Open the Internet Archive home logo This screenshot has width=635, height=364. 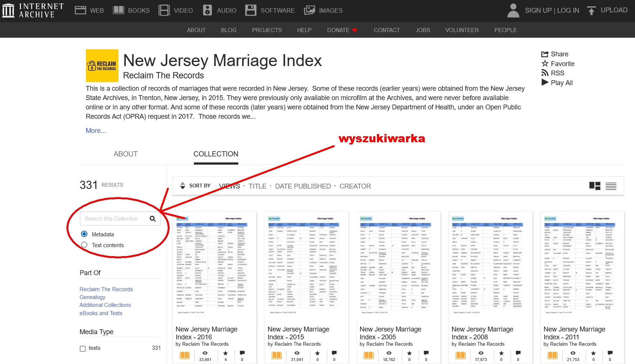[x=32, y=10]
